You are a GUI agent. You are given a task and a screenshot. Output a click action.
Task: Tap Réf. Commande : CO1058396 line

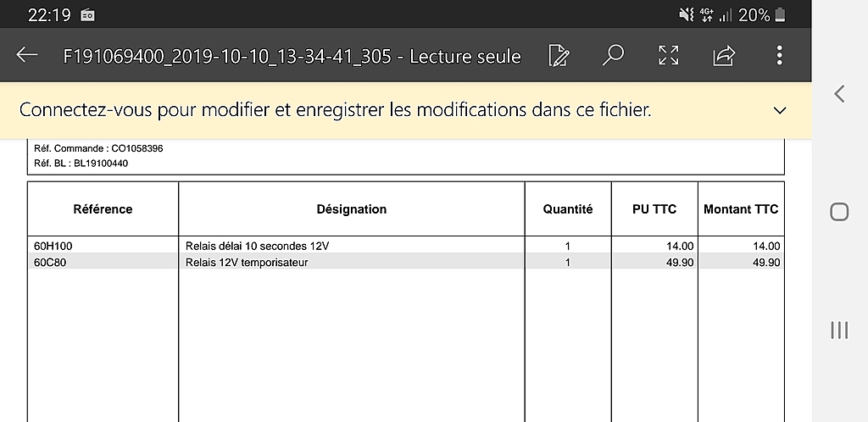click(98, 149)
